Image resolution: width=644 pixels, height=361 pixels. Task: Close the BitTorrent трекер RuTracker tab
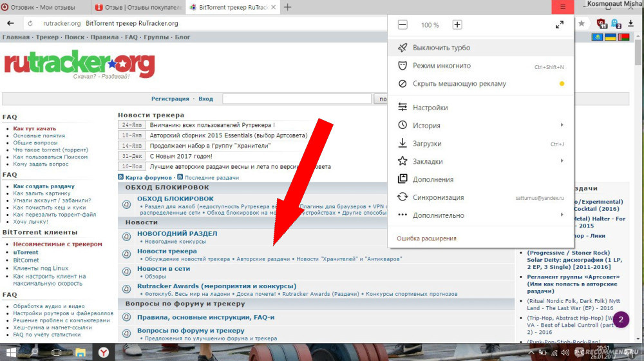click(274, 7)
